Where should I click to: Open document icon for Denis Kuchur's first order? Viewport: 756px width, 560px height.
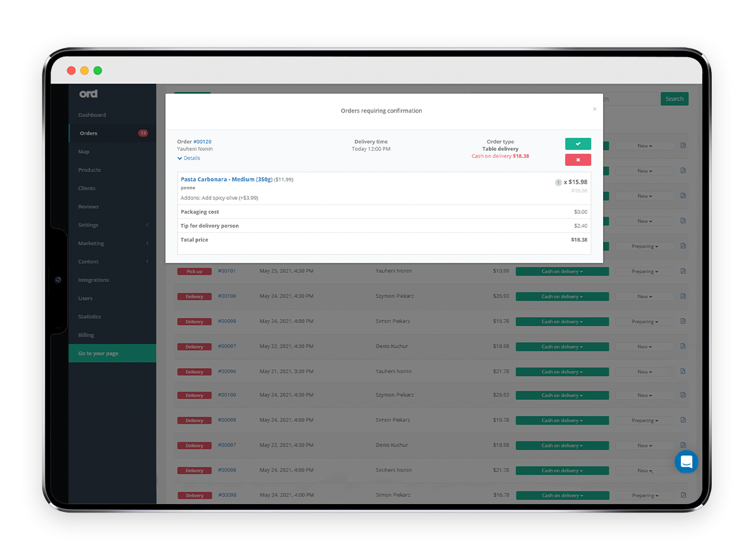683,346
